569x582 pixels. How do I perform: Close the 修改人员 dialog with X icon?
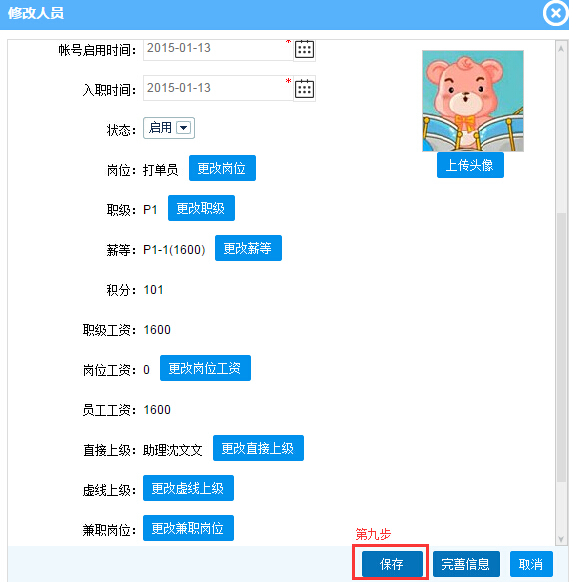pos(555,13)
